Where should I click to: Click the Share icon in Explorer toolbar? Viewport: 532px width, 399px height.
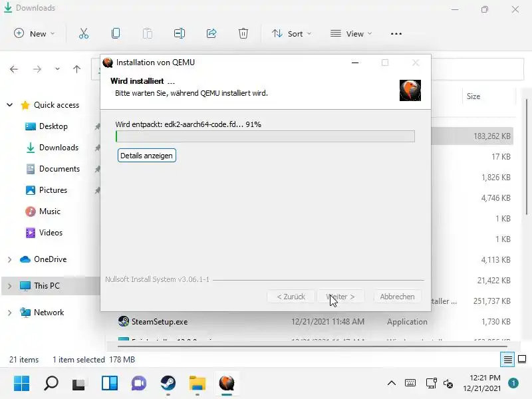(x=211, y=34)
